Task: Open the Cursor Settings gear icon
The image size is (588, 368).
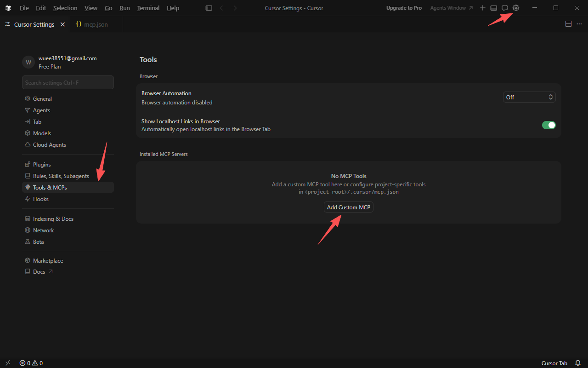Action: click(516, 8)
